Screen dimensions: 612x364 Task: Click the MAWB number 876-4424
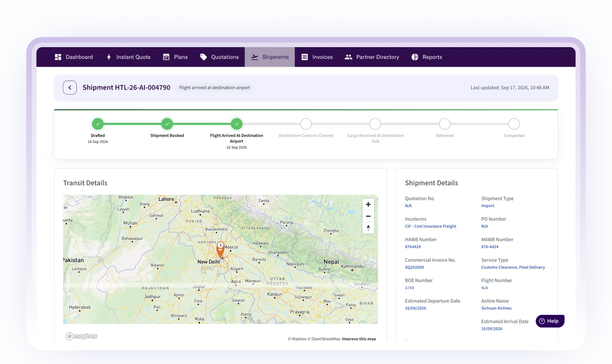click(490, 247)
